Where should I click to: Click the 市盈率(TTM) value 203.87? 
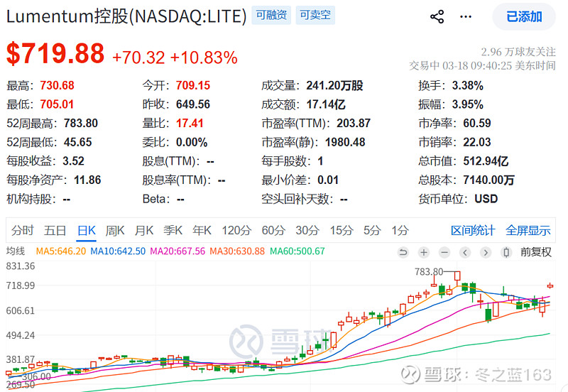tap(354, 123)
